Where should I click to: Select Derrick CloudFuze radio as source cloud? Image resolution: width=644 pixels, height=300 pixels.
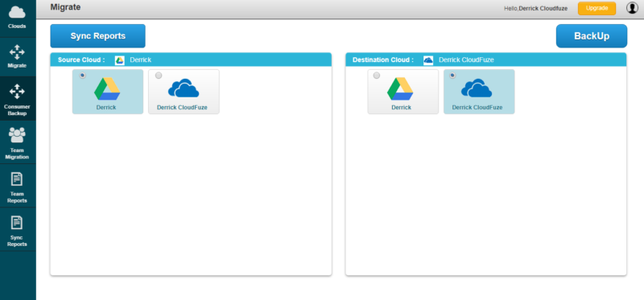(x=159, y=76)
